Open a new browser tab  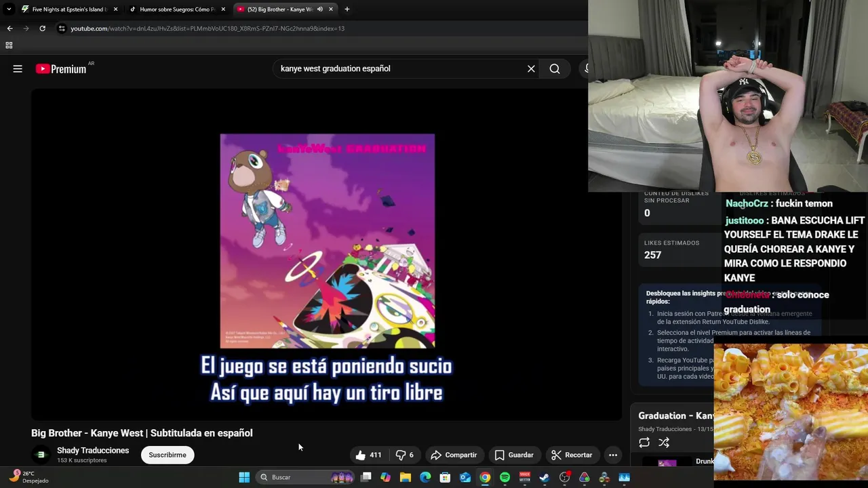tap(347, 9)
